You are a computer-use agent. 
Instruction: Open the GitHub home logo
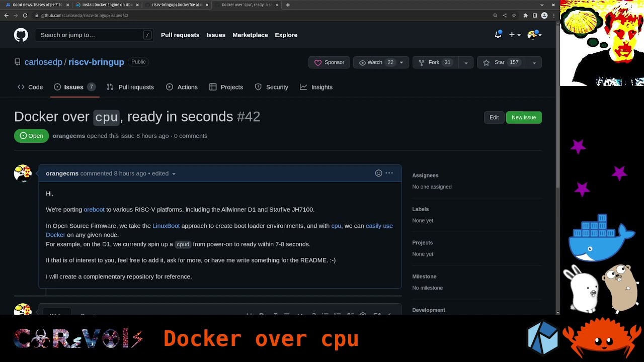21,35
